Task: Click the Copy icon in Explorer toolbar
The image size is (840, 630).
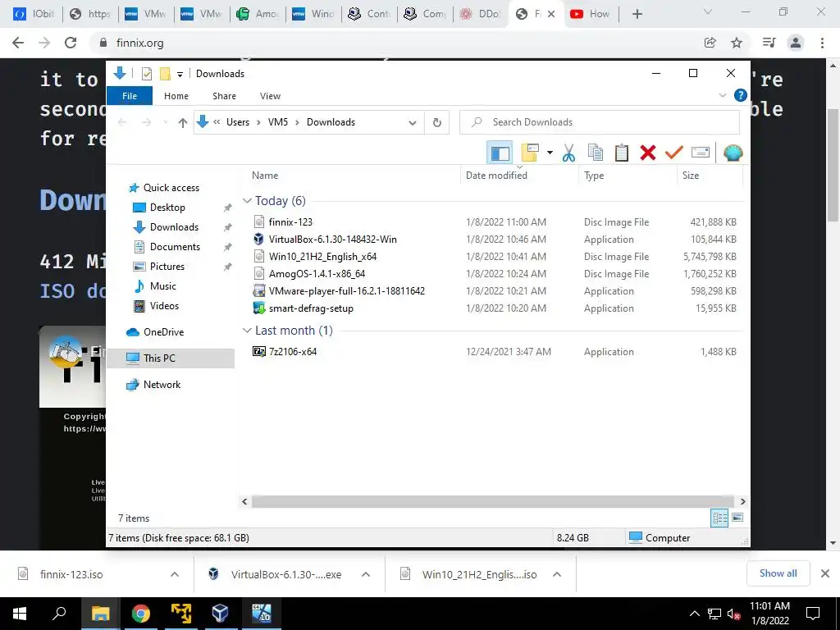Action: click(596, 153)
